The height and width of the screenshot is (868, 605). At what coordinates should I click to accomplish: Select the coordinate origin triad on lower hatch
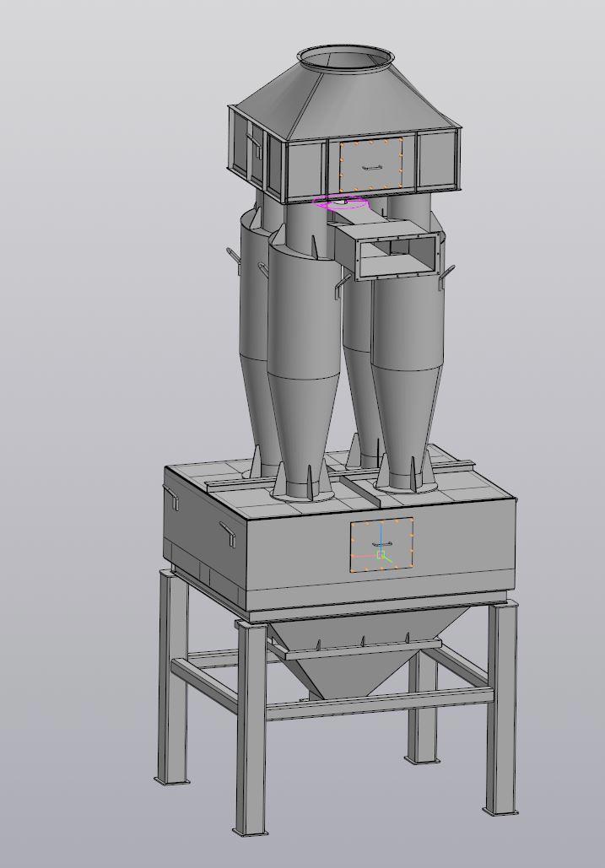click(381, 554)
